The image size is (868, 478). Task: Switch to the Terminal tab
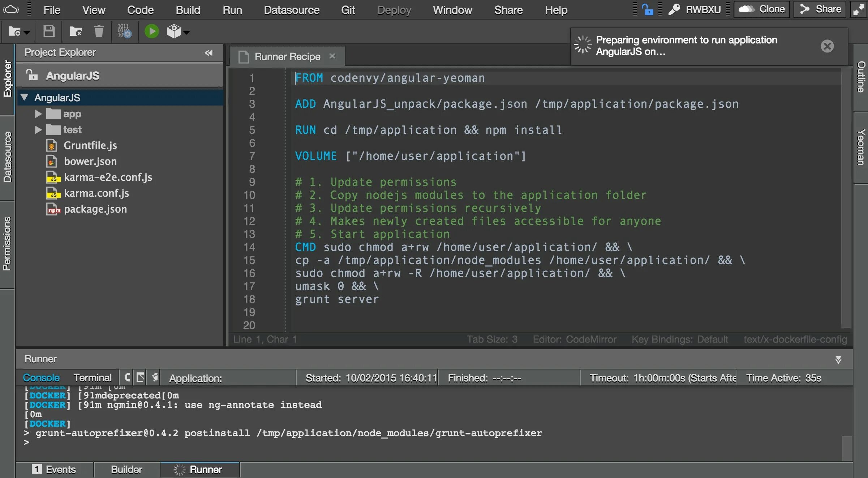[x=93, y=378]
